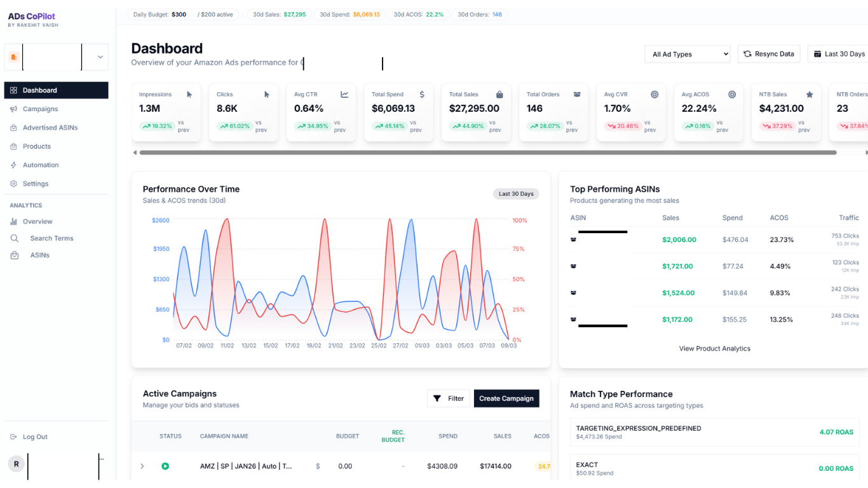Click the Filter button

tap(449, 398)
